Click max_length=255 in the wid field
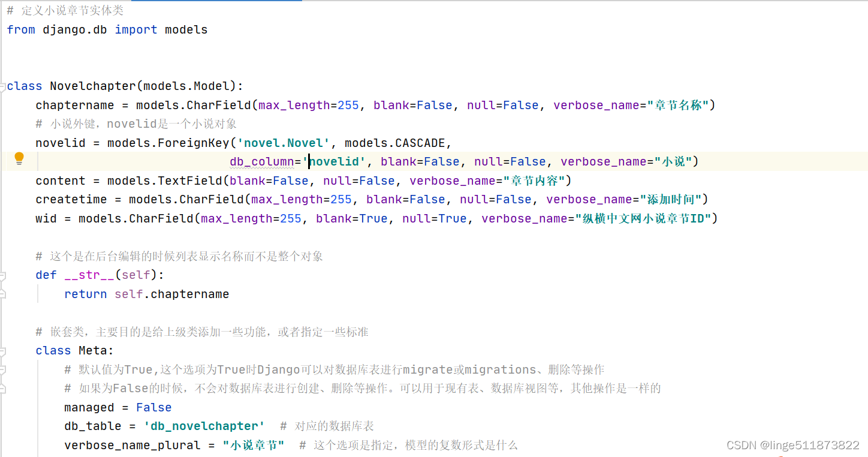 (251, 218)
